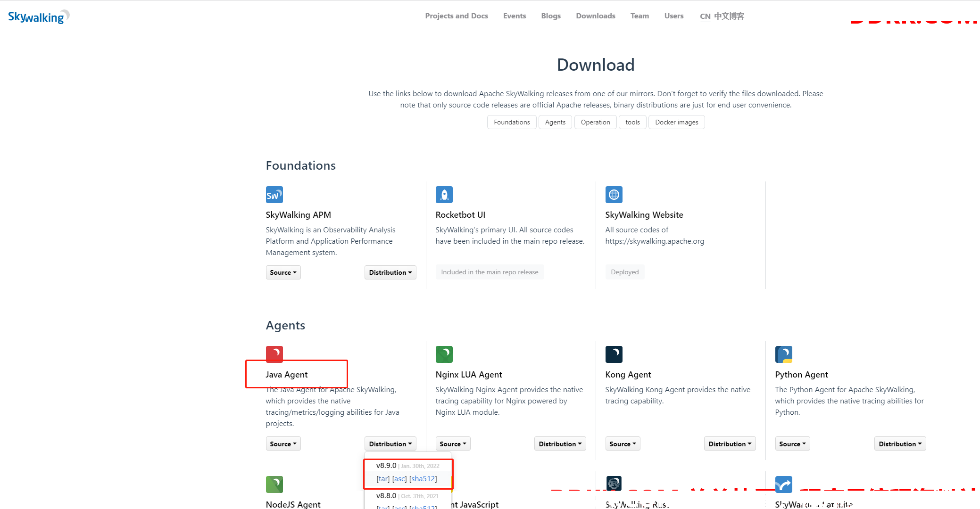Click the Deployed button

pyautogui.click(x=624, y=272)
